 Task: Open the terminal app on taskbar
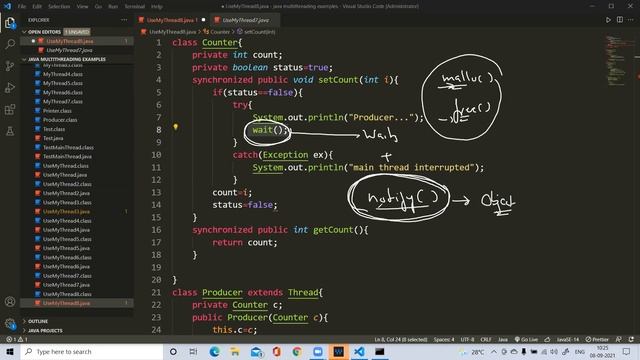point(380,351)
